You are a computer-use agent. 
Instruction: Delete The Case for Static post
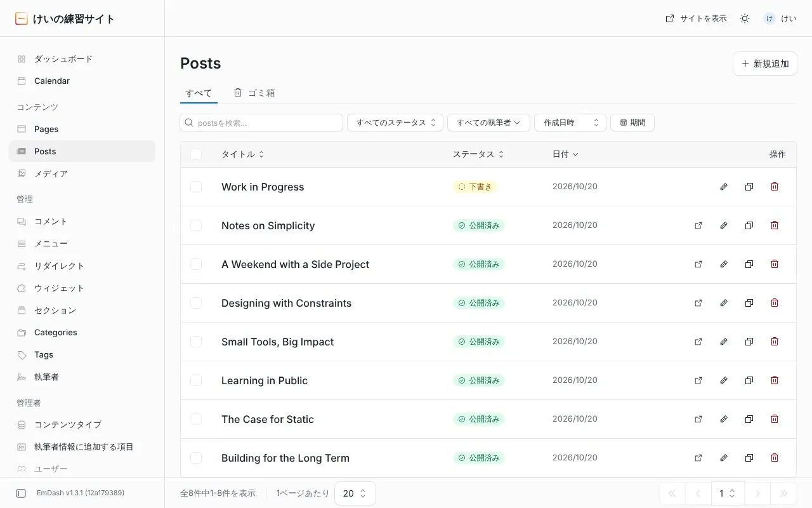pos(775,419)
